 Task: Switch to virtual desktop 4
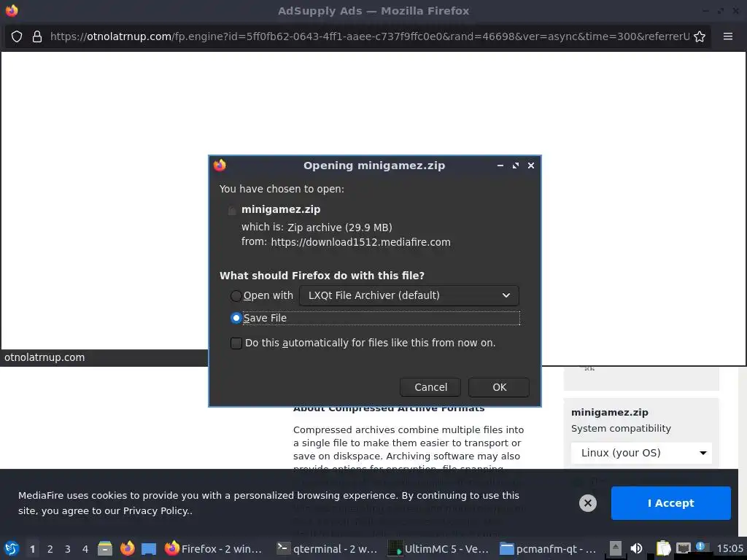(x=85, y=549)
